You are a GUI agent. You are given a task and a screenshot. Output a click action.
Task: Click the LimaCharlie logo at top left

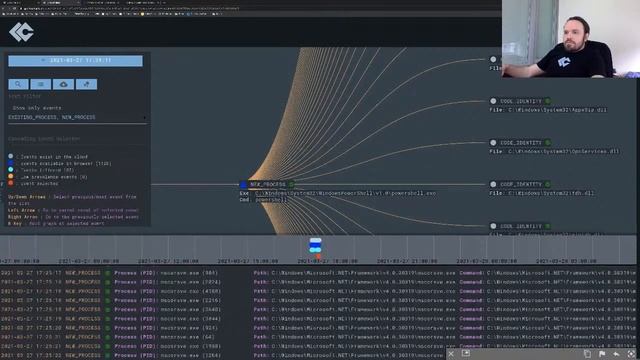click(21, 32)
